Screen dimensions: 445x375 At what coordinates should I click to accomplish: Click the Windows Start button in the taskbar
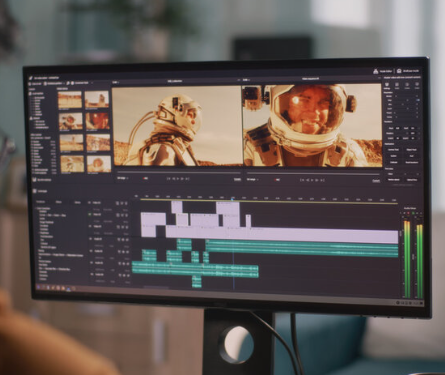pyautogui.click(x=38, y=287)
